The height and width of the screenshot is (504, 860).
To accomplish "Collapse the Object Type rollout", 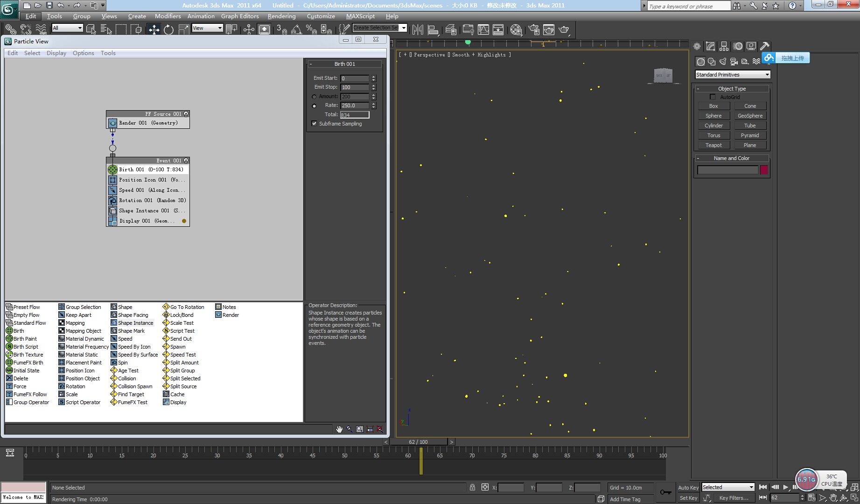I will coord(732,89).
